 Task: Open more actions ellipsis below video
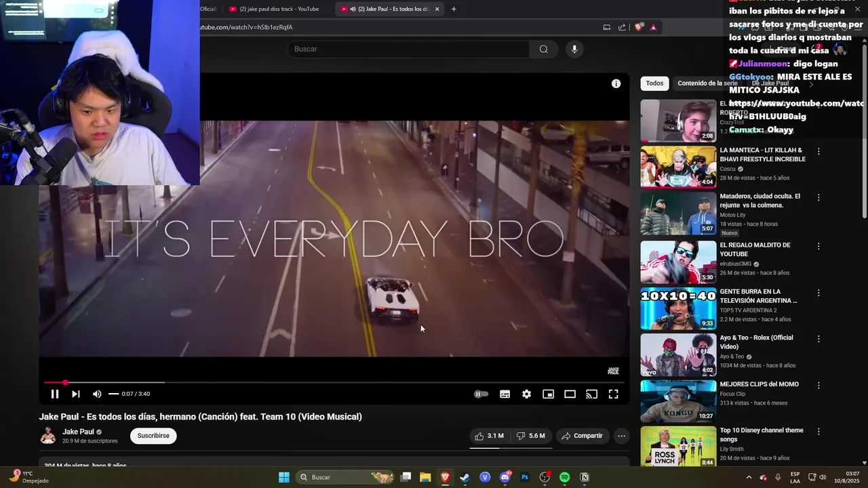tap(621, 436)
